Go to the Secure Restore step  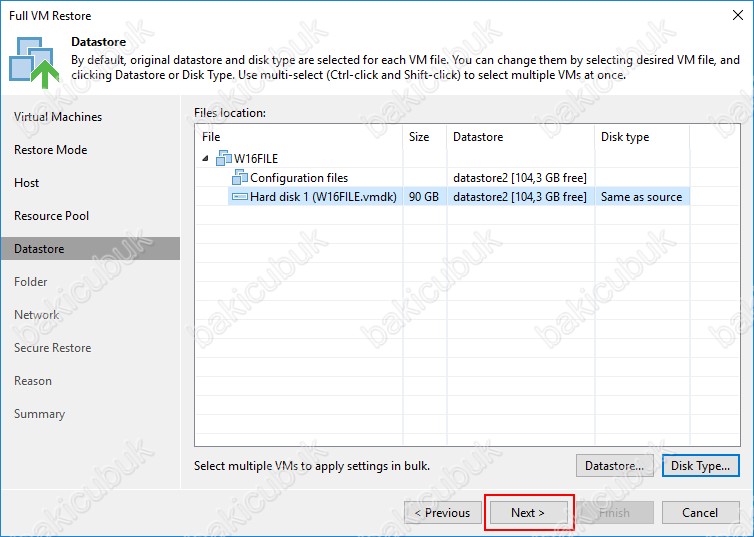tap(52, 348)
